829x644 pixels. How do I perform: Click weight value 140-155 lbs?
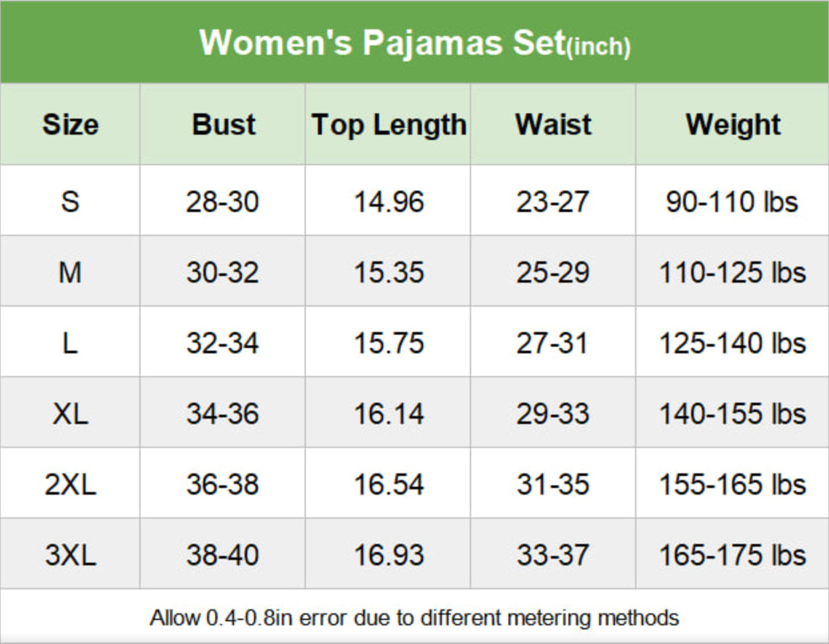point(732,414)
